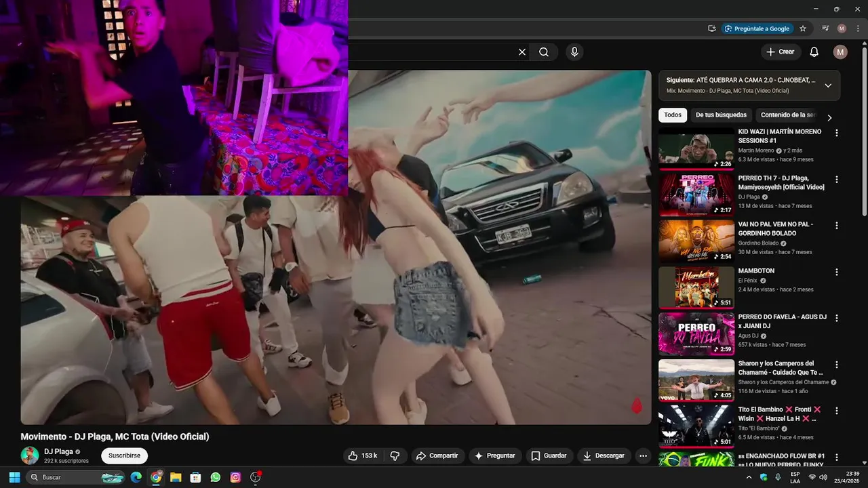
Task: Open KID WAZI Martín Moreno Sessions thumbnail
Action: (696, 149)
